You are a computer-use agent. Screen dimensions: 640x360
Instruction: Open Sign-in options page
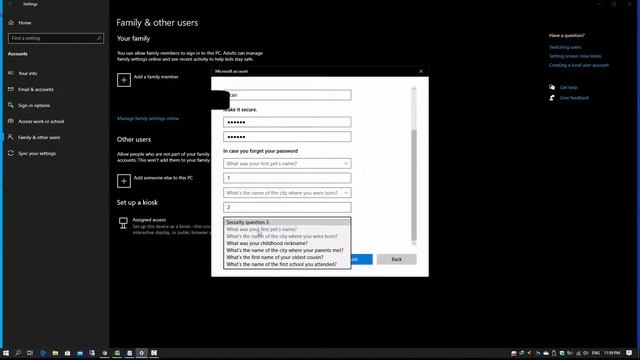tap(34, 105)
